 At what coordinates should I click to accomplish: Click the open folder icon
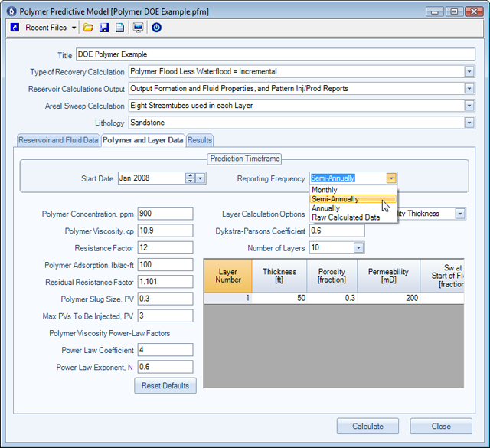point(88,28)
